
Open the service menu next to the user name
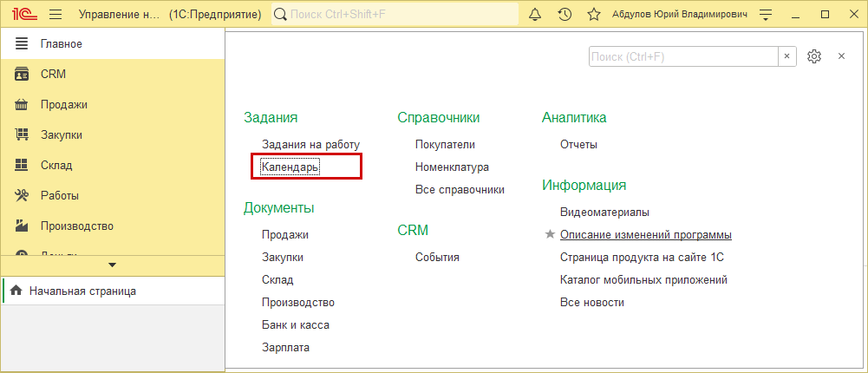coord(766,15)
